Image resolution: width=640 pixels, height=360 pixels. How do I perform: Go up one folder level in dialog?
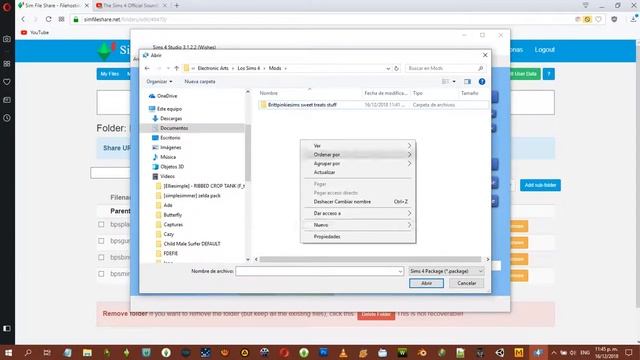tap(177, 69)
